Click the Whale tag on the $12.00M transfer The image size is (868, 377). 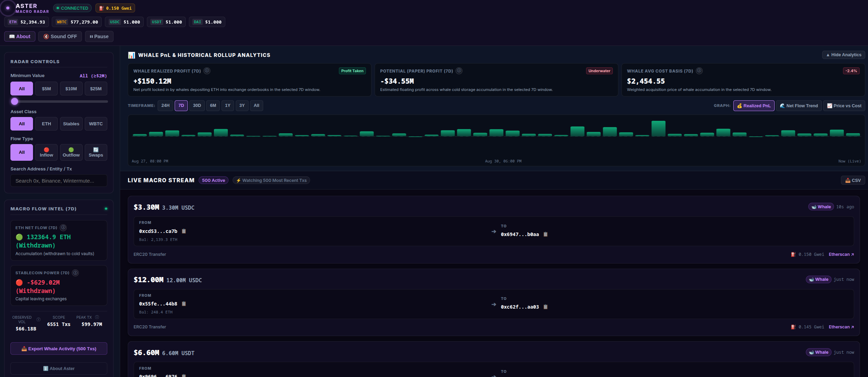coord(819,279)
